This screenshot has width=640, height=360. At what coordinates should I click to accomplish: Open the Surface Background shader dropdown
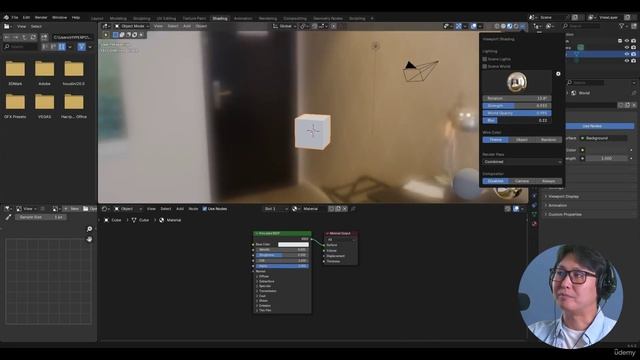(603, 138)
